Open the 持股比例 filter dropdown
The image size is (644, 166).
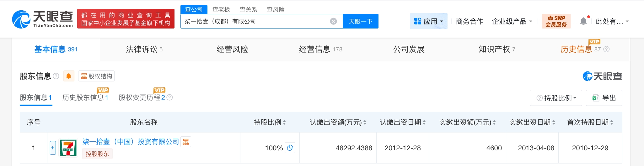point(556,98)
